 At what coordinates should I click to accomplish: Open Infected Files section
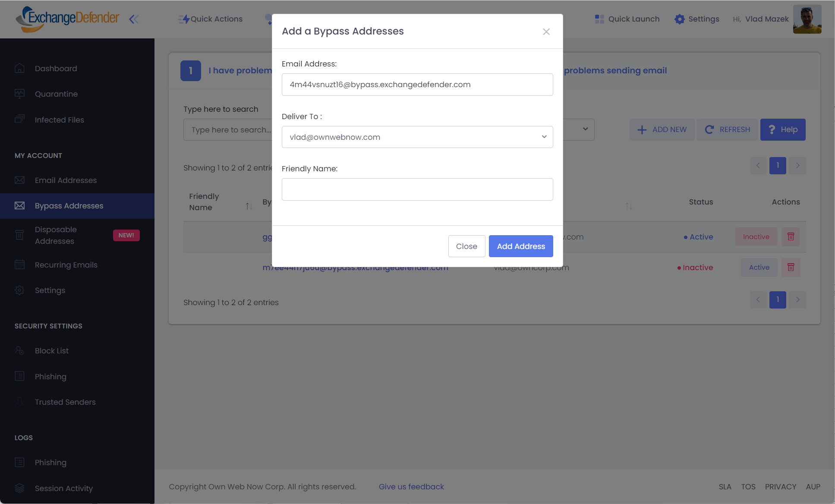tap(59, 120)
